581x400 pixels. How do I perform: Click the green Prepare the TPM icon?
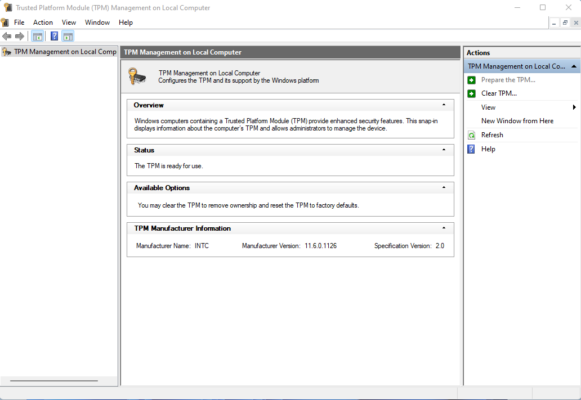[x=471, y=80]
